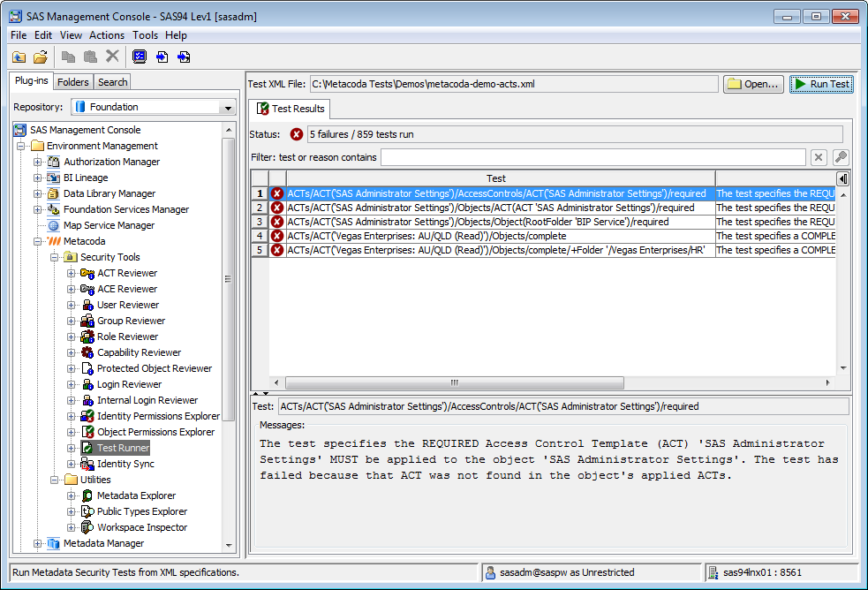Click the open folder toolbar icon
Screen dimensions: 868x590
[x=41, y=57]
